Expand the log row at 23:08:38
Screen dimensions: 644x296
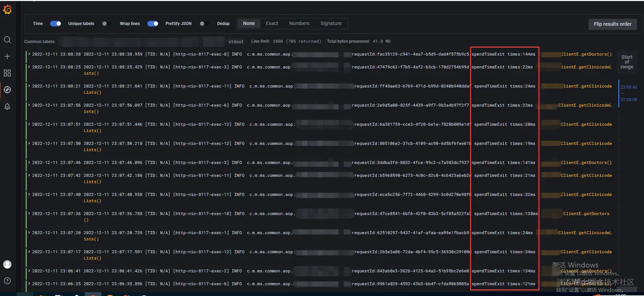pyautogui.click(x=29, y=54)
